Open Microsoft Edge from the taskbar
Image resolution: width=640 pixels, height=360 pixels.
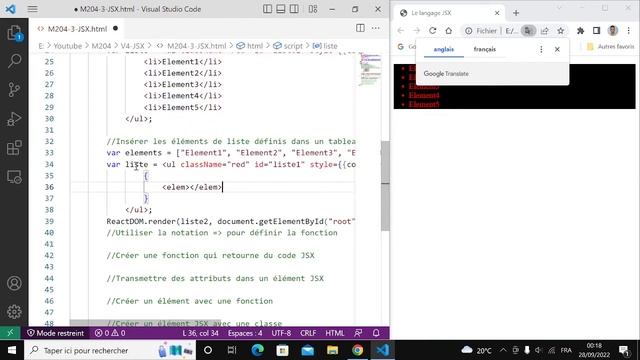click(x=258, y=350)
